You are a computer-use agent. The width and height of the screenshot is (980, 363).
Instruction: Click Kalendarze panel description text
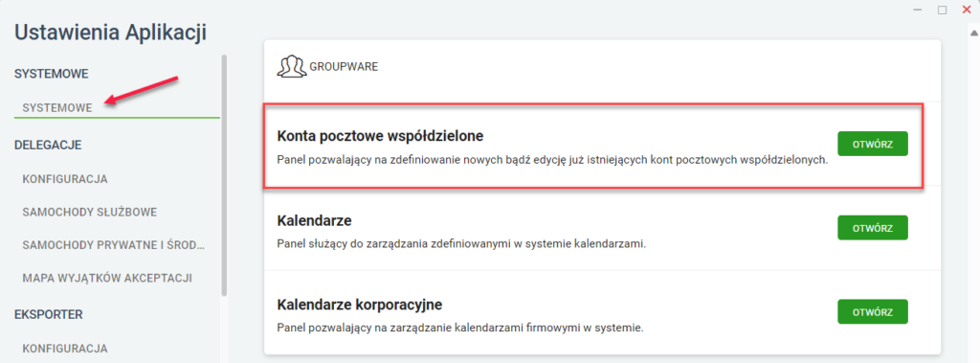(x=461, y=243)
